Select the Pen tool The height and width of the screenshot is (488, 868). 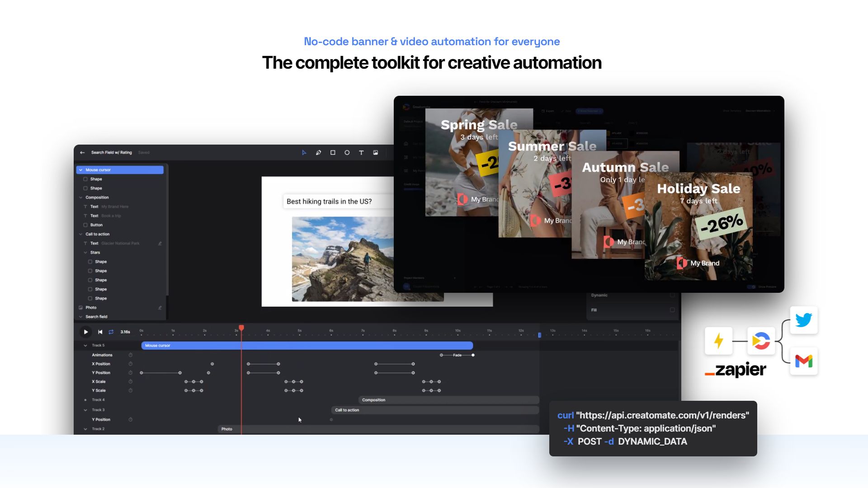[318, 152]
